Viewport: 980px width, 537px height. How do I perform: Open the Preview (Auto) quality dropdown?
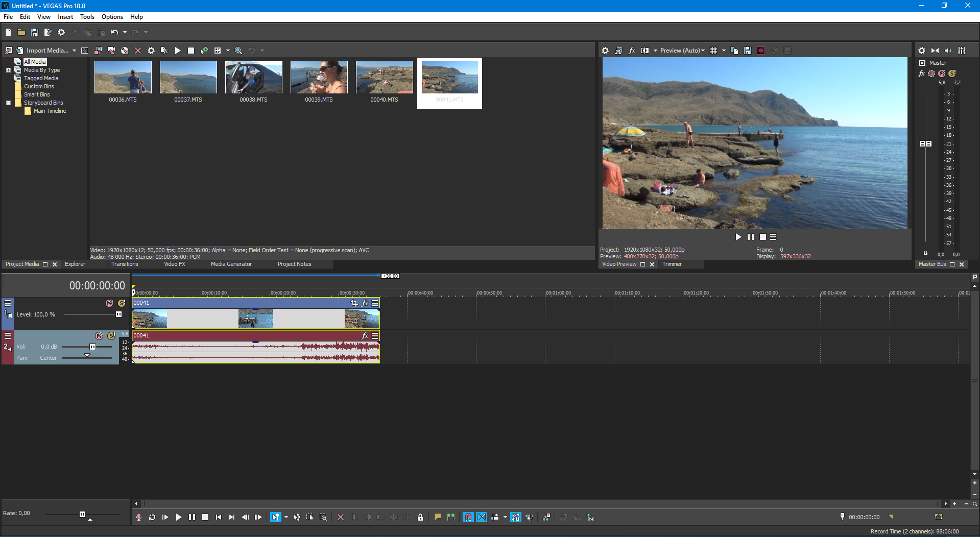[682, 51]
